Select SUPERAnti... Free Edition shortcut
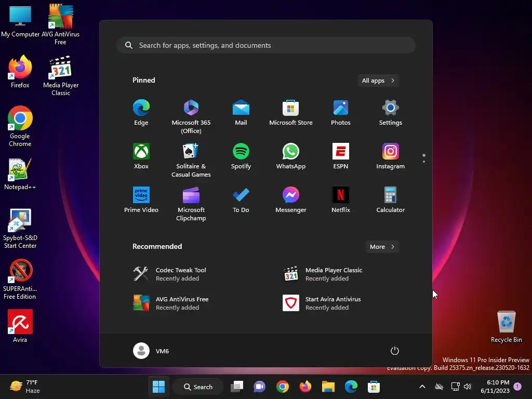This screenshot has width=532, height=399. 20,279
